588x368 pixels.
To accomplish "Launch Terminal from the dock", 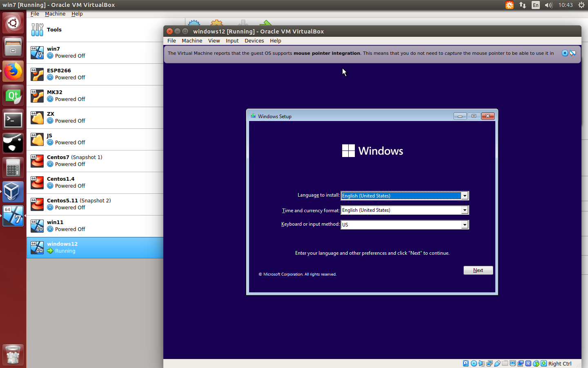I will 13,120.
